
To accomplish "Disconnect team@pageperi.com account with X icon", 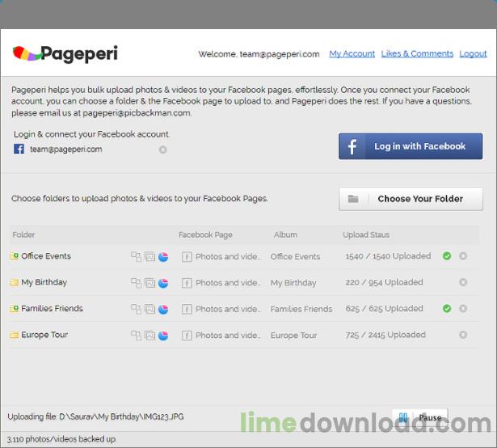I will pyautogui.click(x=163, y=150).
